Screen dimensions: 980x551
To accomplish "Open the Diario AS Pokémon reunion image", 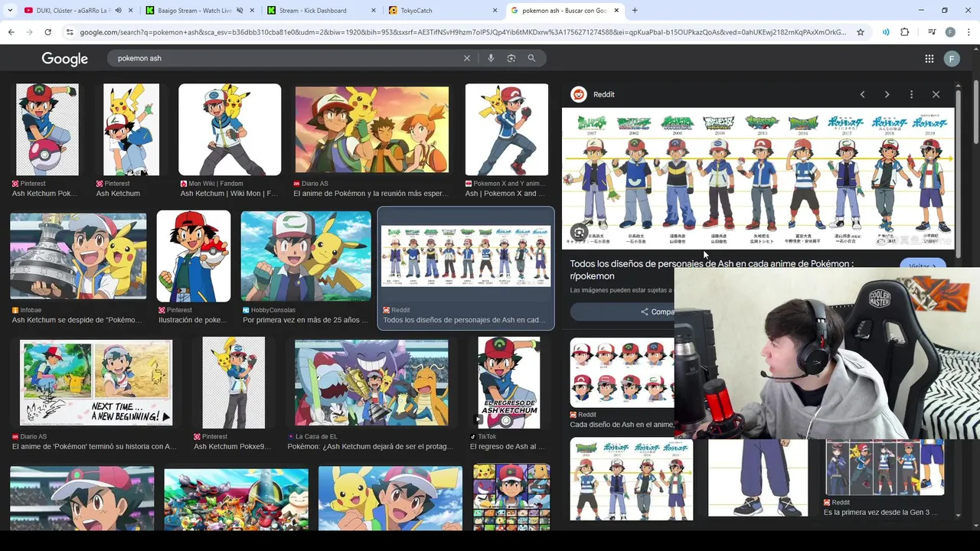I will click(x=372, y=130).
